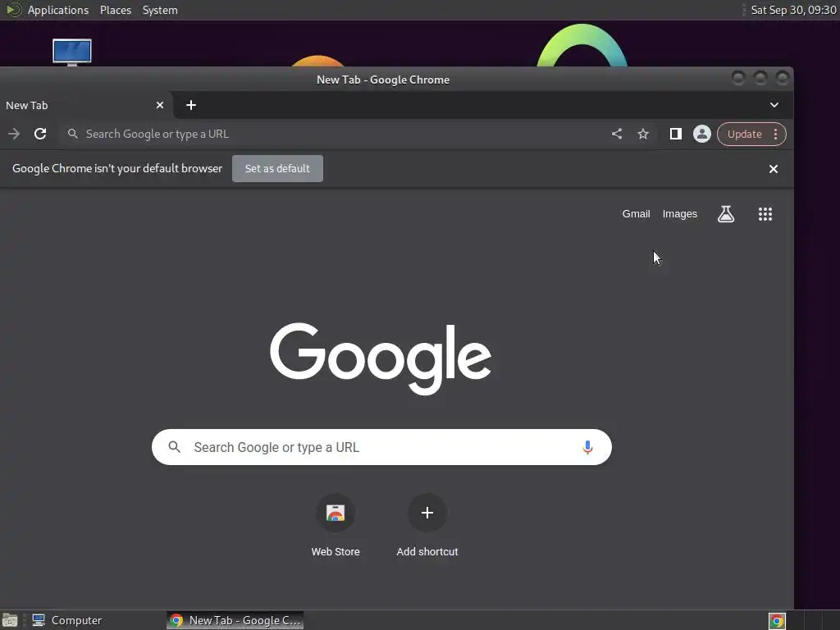Open the Applications menu

pos(58,10)
